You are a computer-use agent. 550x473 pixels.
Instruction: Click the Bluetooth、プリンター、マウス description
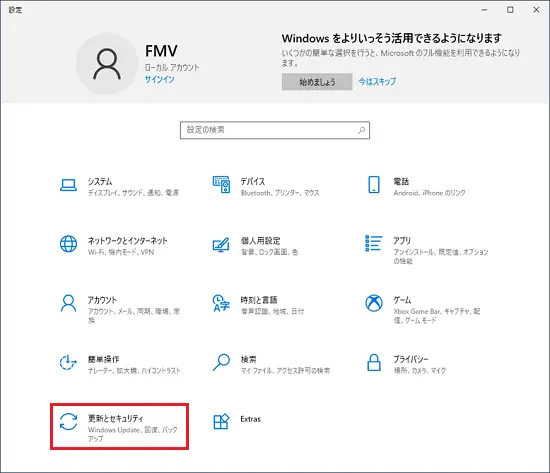click(280, 193)
